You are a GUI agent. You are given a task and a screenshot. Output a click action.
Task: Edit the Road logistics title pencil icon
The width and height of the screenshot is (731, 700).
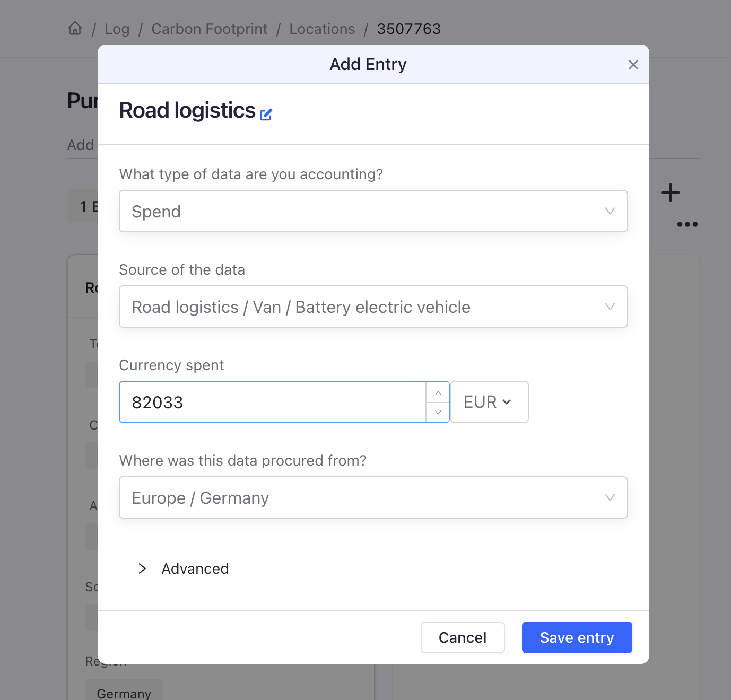(x=266, y=114)
